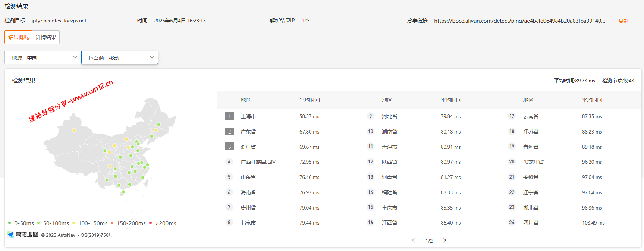Select the 广东省 row
The image size is (644, 251).
coord(288,132)
